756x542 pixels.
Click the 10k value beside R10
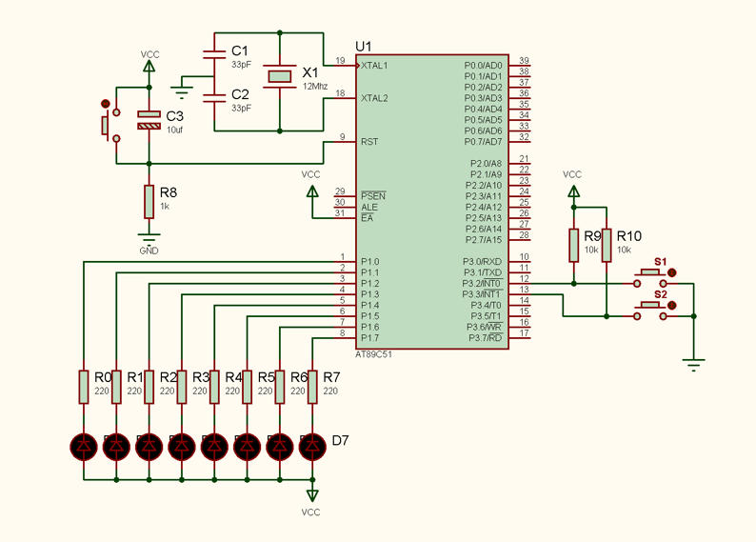click(x=624, y=250)
